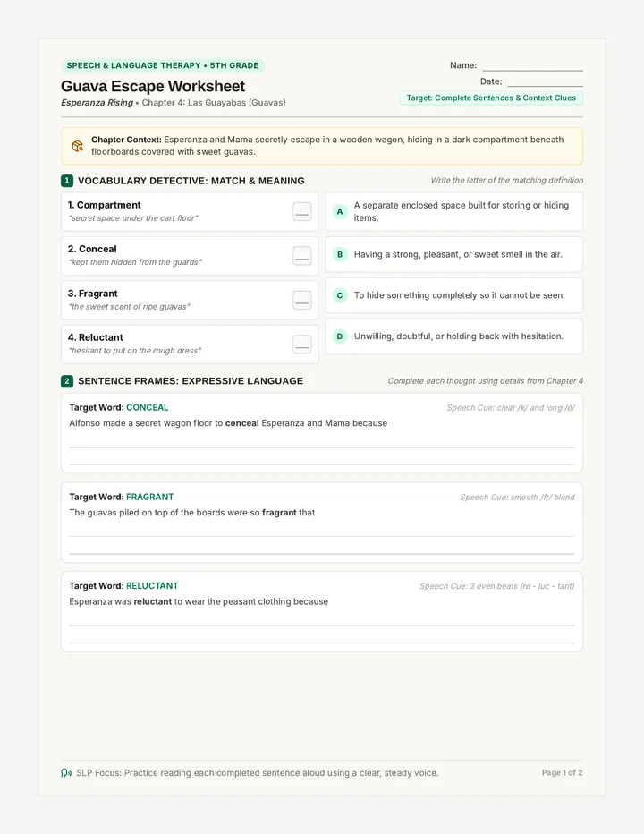Select the answer box for Reluctant
This screenshot has width=644, height=834.
pos(302,345)
